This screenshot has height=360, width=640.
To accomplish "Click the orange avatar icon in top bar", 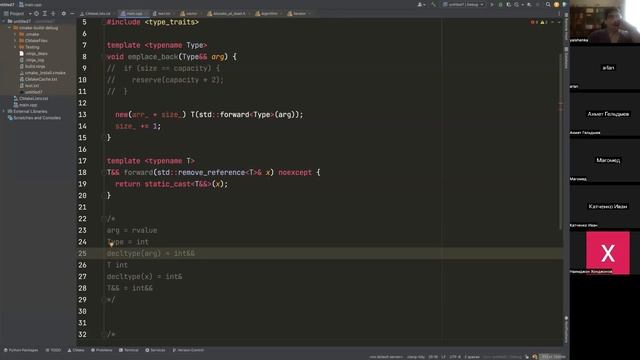I will click(556, 4).
